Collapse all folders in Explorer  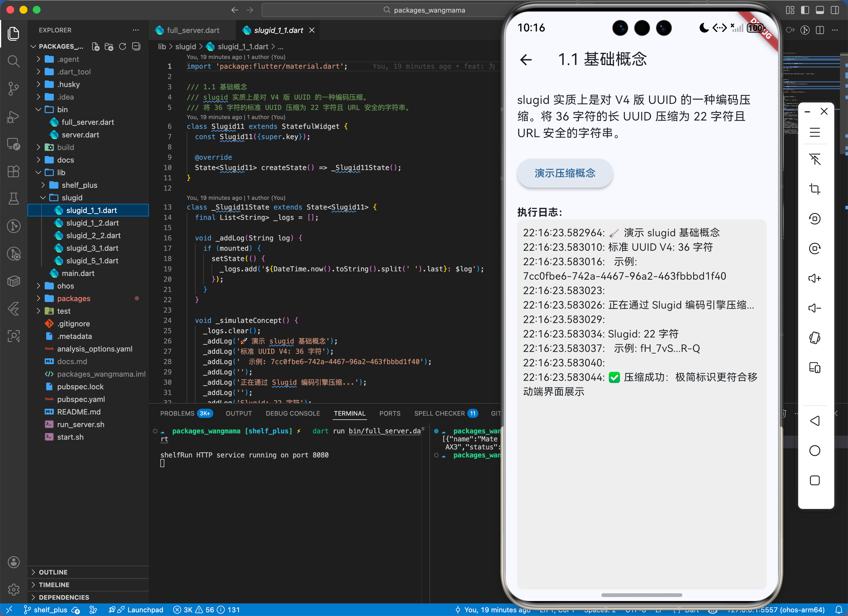(137, 46)
